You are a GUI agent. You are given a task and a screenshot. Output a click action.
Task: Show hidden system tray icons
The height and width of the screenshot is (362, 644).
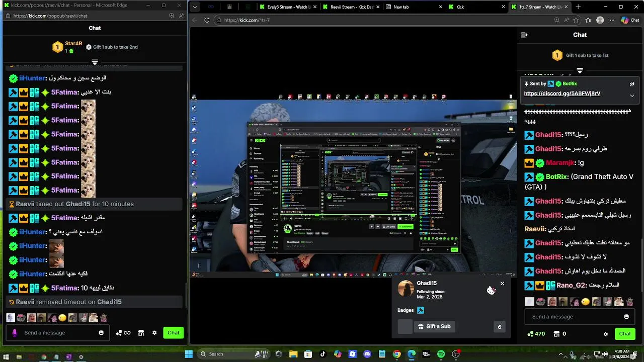click(560, 354)
